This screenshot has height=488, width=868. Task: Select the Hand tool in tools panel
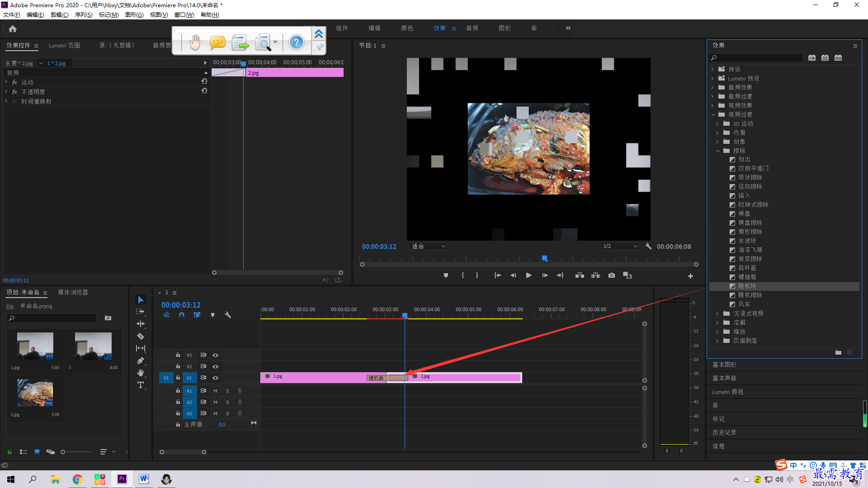tap(141, 373)
